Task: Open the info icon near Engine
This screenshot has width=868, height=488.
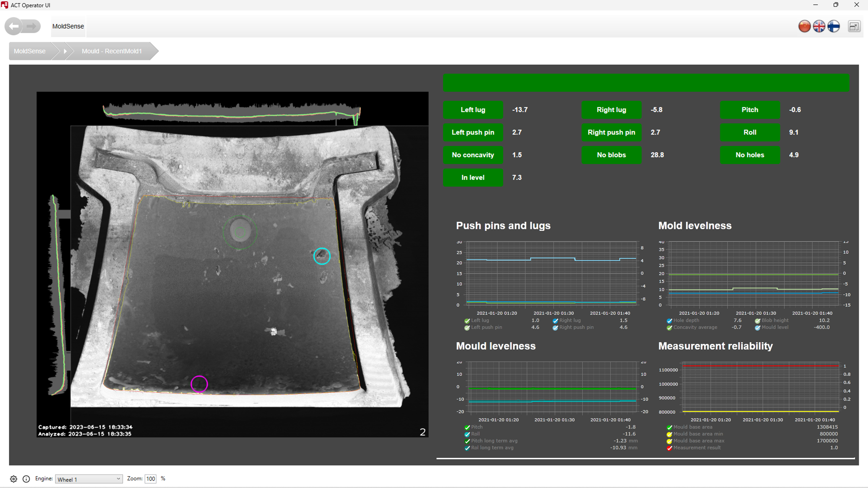Action: point(26,479)
